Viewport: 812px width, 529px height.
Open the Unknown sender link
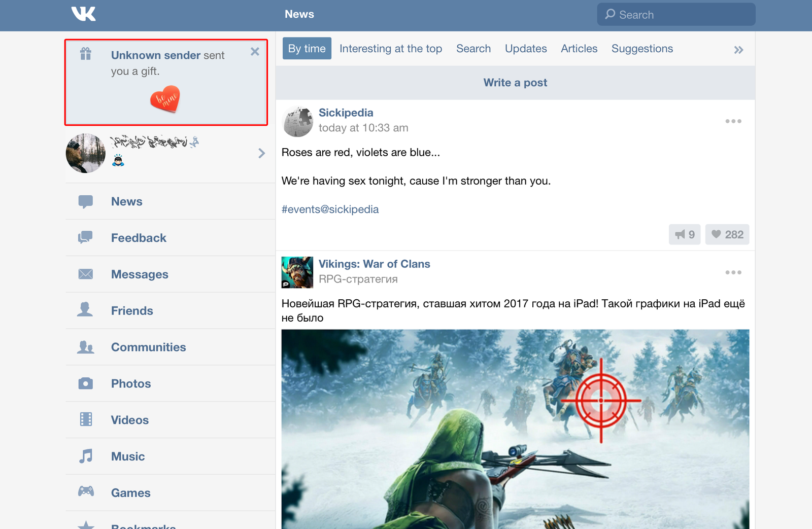click(x=156, y=55)
